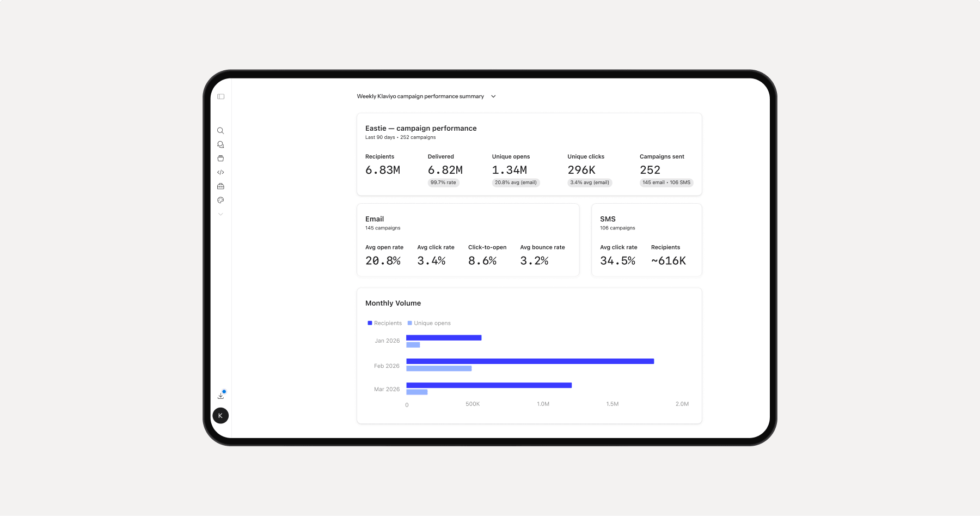Click the 1.5M axis tick label

612,404
